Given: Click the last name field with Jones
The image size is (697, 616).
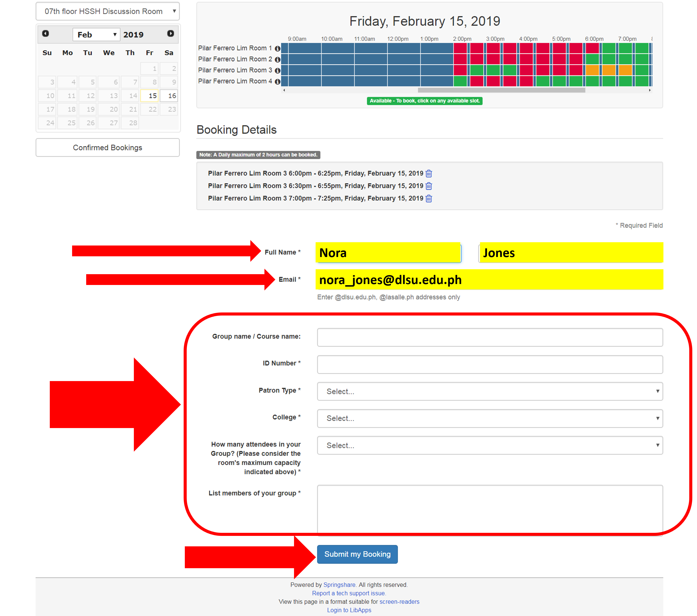Looking at the screenshot, I should pyautogui.click(x=571, y=252).
